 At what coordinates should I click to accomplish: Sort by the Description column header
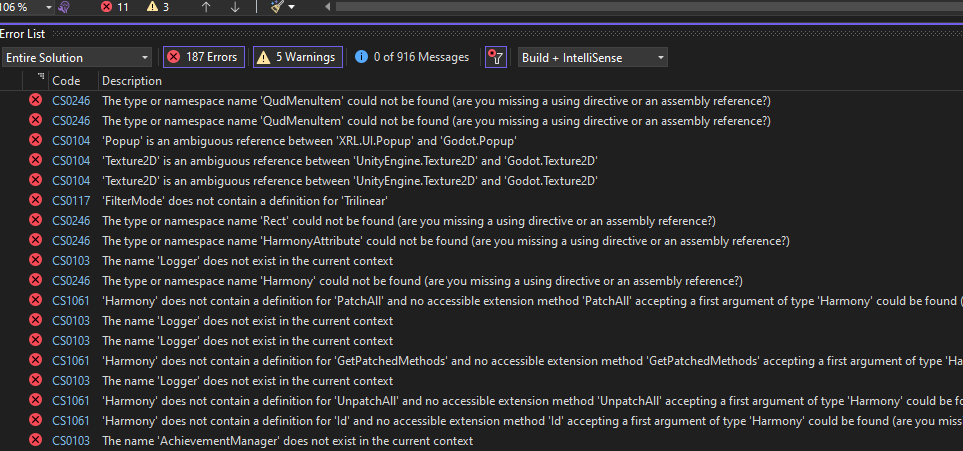pyautogui.click(x=132, y=80)
